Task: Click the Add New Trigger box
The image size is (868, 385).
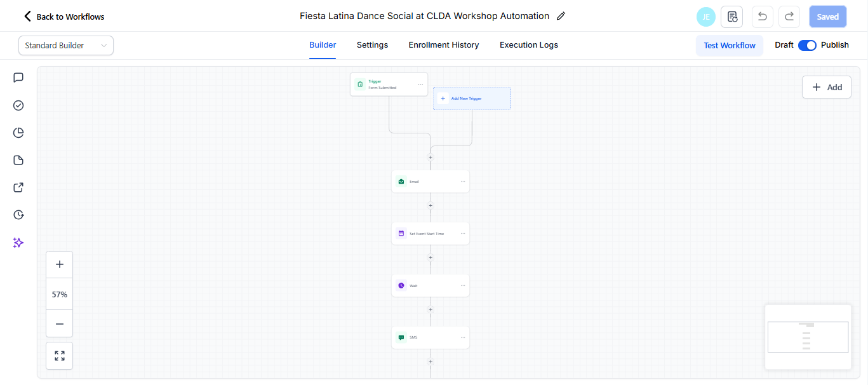Action: tap(472, 98)
